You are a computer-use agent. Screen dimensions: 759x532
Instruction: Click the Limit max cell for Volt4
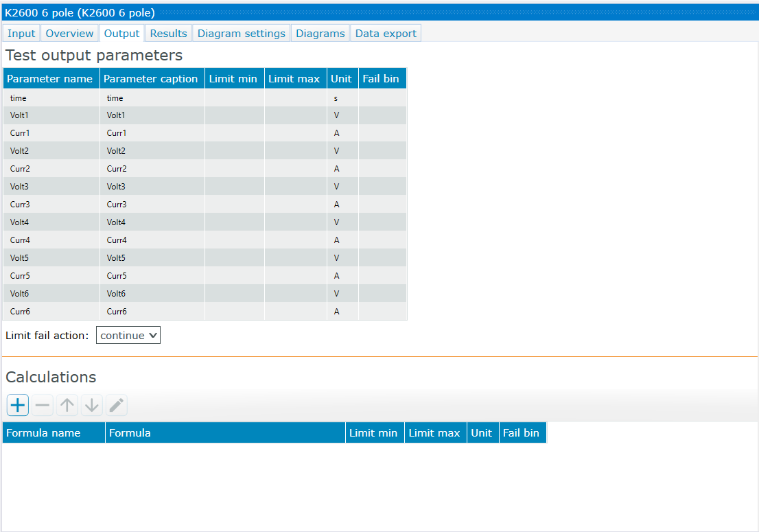tap(296, 222)
